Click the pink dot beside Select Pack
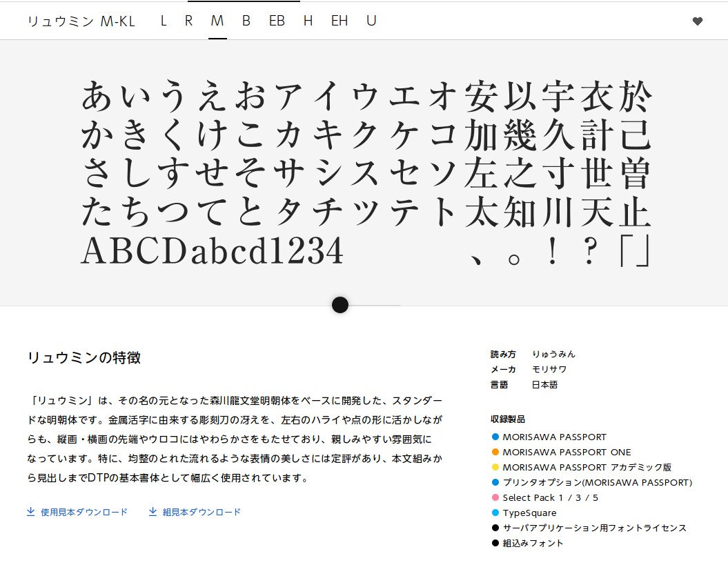728x565 pixels. (x=495, y=497)
